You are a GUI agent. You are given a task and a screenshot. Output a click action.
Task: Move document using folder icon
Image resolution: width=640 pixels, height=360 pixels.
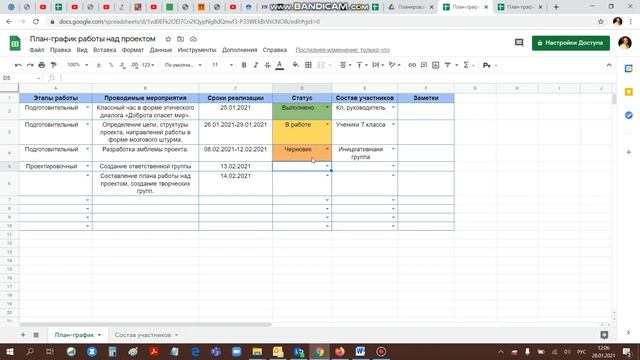coord(180,39)
